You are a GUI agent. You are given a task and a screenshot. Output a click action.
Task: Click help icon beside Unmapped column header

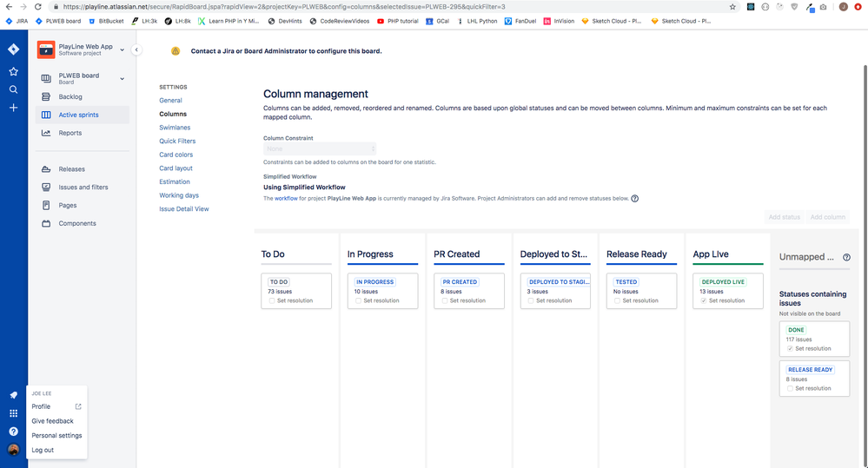tap(846, 257)
